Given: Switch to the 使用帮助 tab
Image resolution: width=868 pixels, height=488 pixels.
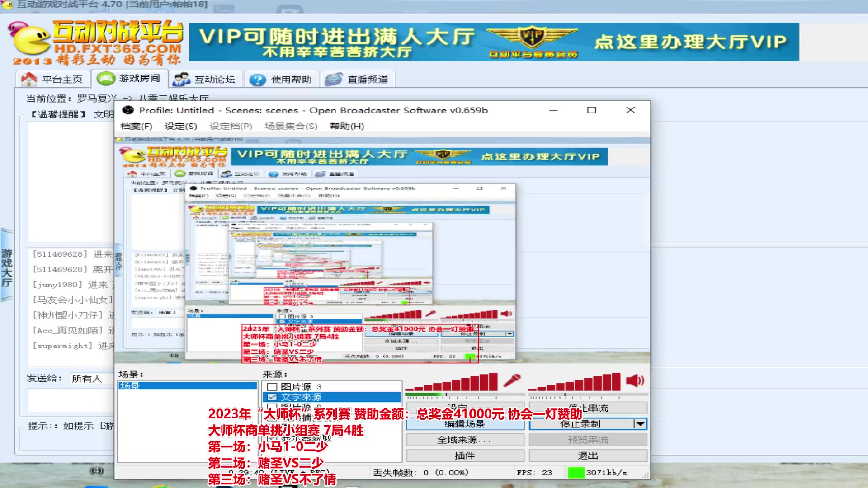Looking at the screenshot, I should pyautogui.click(x=282, y=80).
